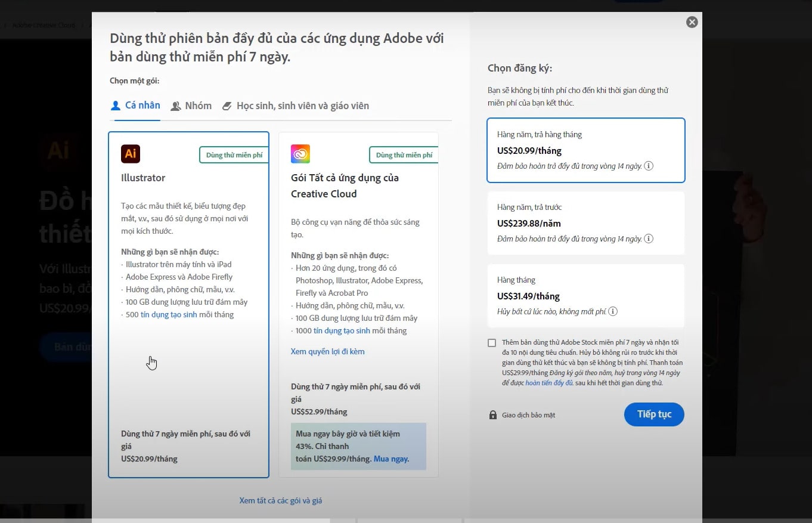This screenshot has height=523, width=812.
Task: Click the 43% savings promo box
Action: [x=358, y=446]
